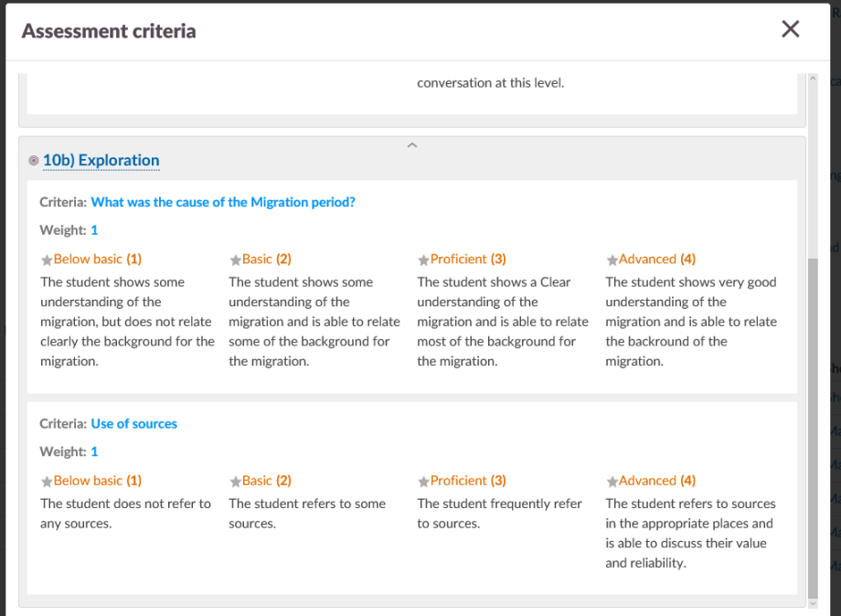841x616 pixels.
Task: Click the star icon beside Proficient (3) under Use of sources
Action: point(423,482)
